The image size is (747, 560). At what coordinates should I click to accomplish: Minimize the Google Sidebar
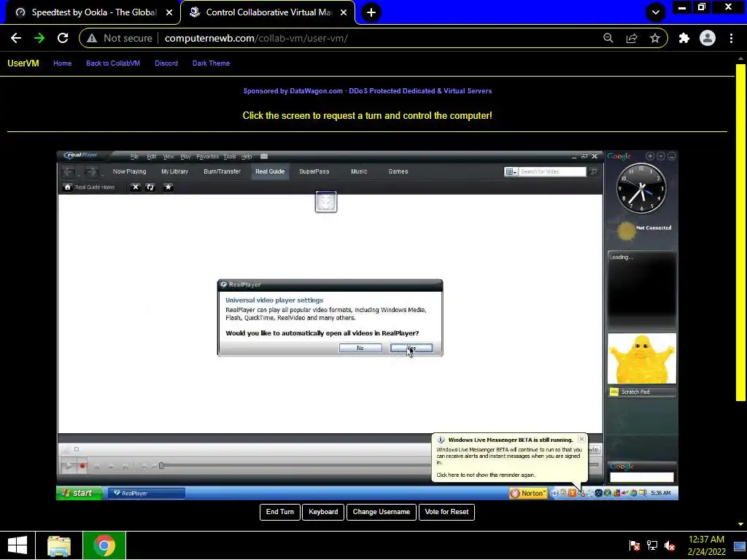coord(672,156)
